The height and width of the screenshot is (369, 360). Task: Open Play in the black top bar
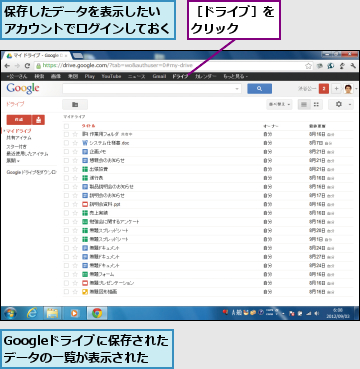[x=89, y=76]
